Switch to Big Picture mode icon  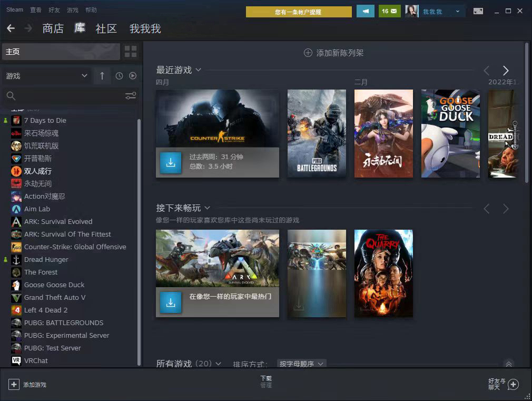click(478, 11)
